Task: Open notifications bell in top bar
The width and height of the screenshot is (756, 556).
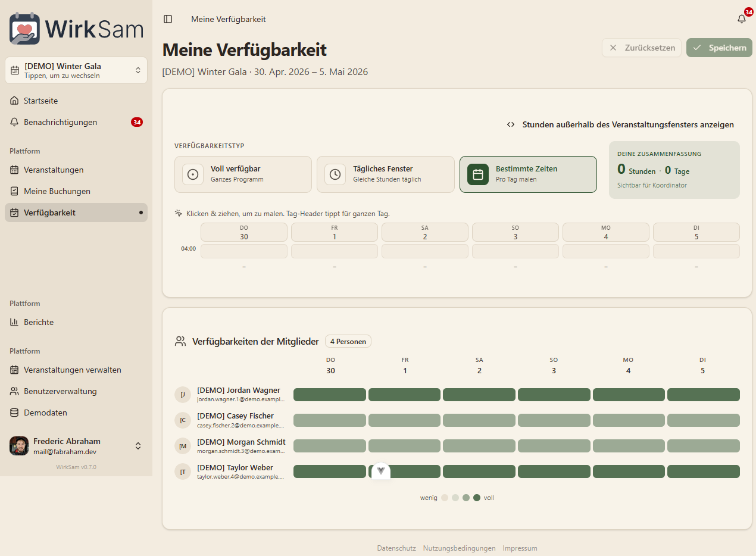Action: pos(742,19)
